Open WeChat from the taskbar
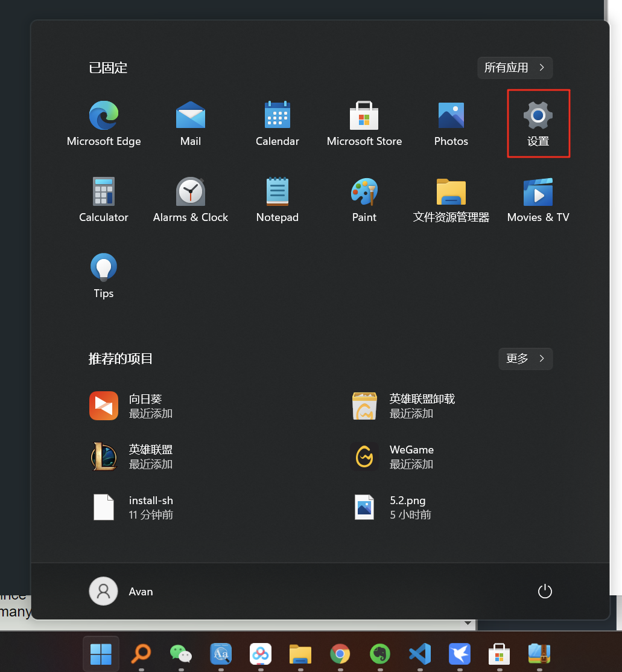The image size is (622, 672). [181, 654]
